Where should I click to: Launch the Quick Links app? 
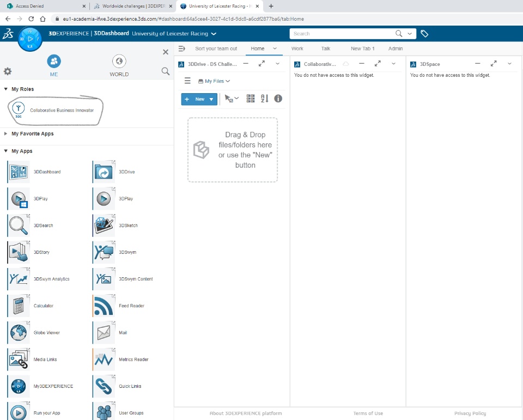pyautogui.click(x=104, y=386)
